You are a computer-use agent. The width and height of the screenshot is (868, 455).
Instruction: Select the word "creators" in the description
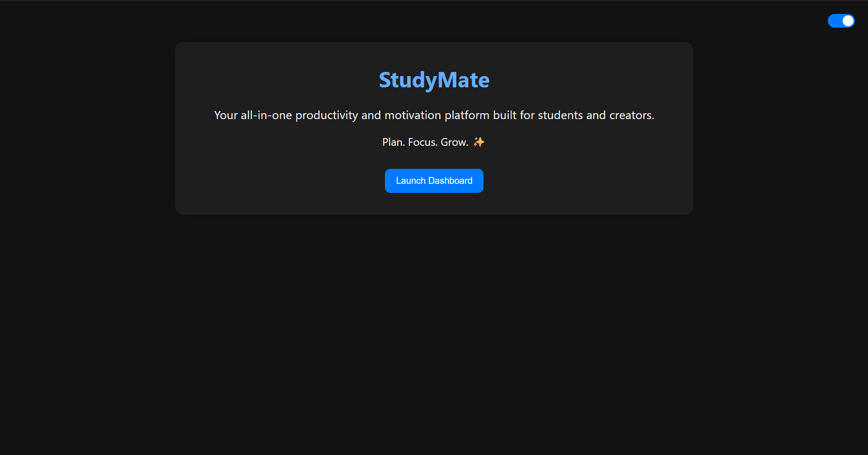coord(630,115)
